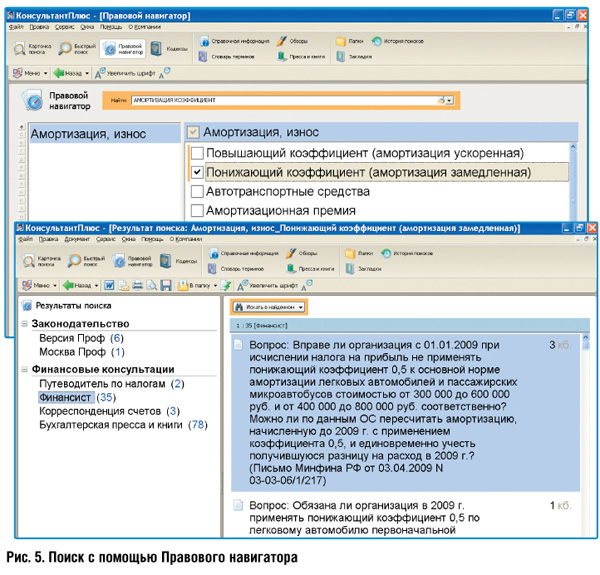Collapse the Финансовые консультации tree section
This screenshot has height=575, width=600.
[24, 369]
